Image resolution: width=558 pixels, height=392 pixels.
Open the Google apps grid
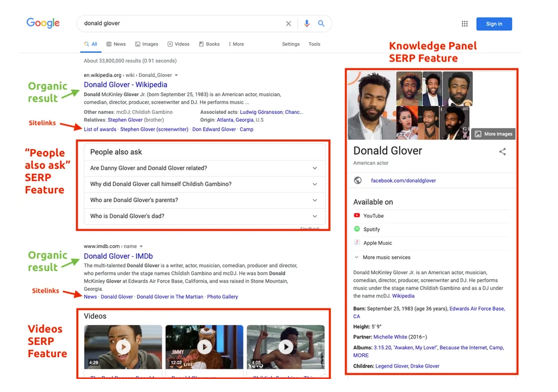tap(465, 24)
